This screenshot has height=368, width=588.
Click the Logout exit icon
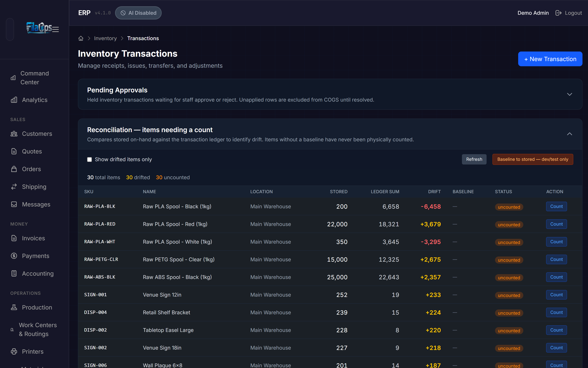click(x=558, y=13)
